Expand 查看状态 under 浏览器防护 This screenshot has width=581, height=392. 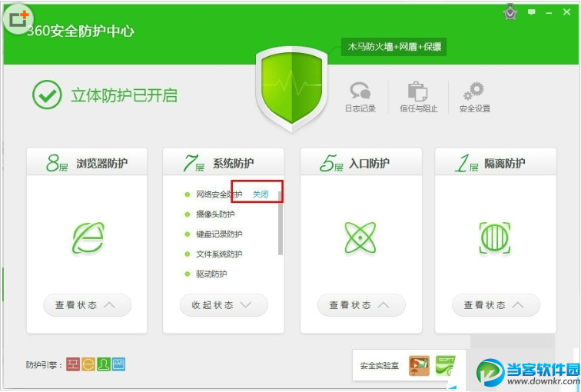(x=88, y=305)
